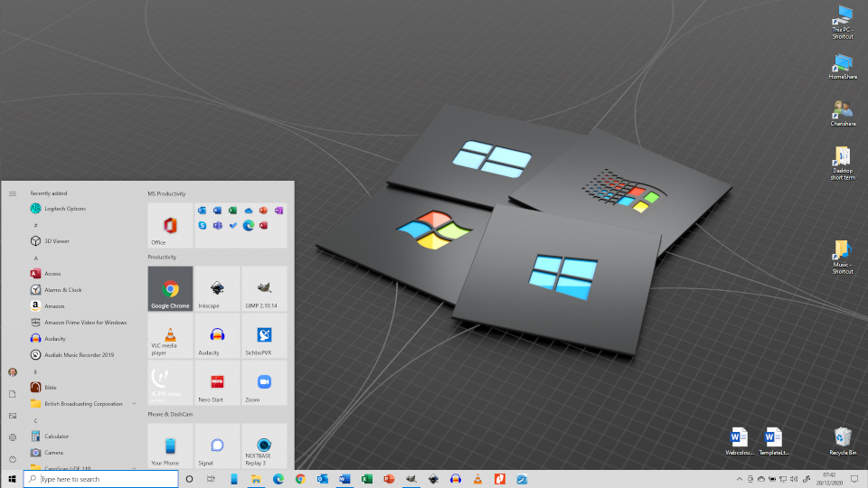Launch the Zoom tile
The width and height of the screenshot is (868, 488).
[264, 383]
